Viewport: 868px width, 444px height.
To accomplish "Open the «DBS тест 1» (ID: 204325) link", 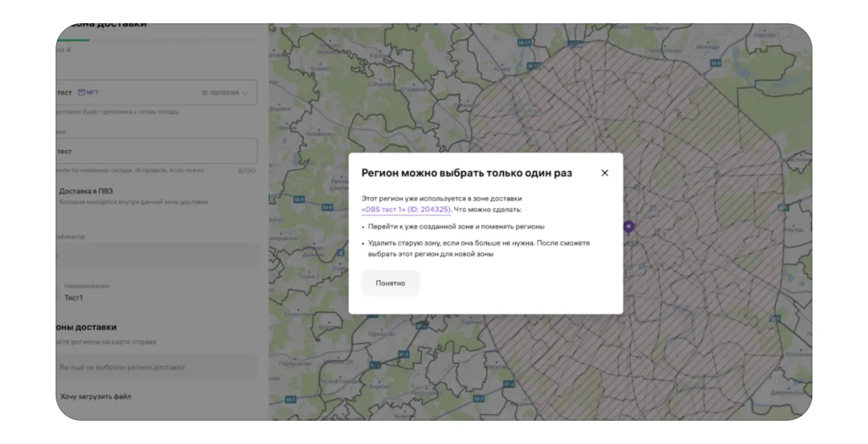I will (406, 210).
